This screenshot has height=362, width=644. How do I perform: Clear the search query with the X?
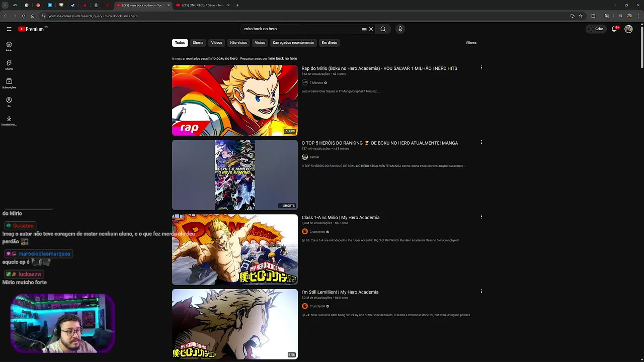point(371,29)
